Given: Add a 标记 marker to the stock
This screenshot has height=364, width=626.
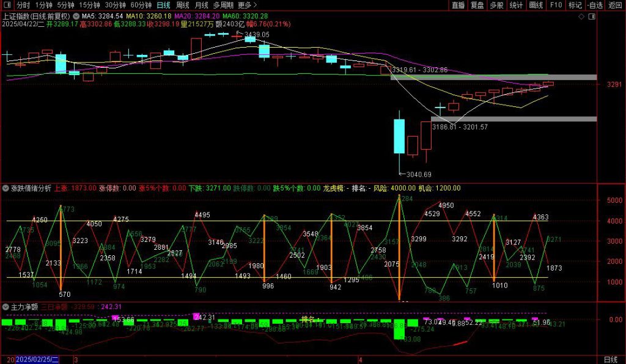Looking at the screenshot, I should pos(575,5).
